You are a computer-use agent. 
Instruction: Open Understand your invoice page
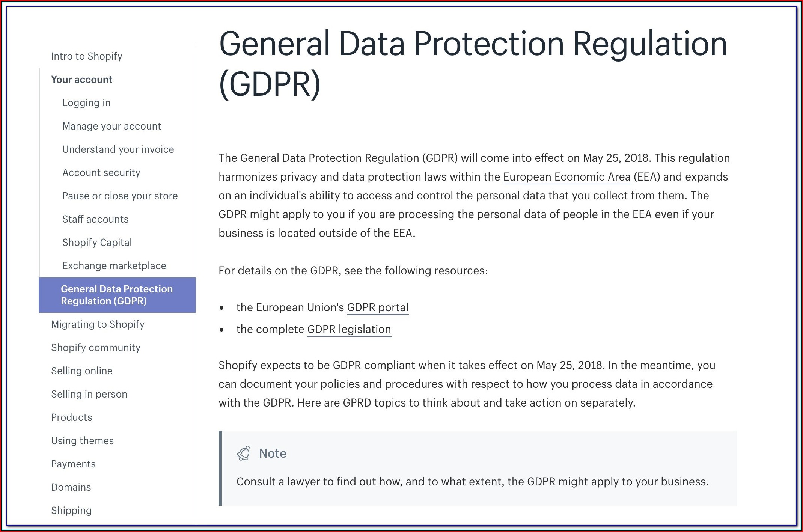coord(118,149)
